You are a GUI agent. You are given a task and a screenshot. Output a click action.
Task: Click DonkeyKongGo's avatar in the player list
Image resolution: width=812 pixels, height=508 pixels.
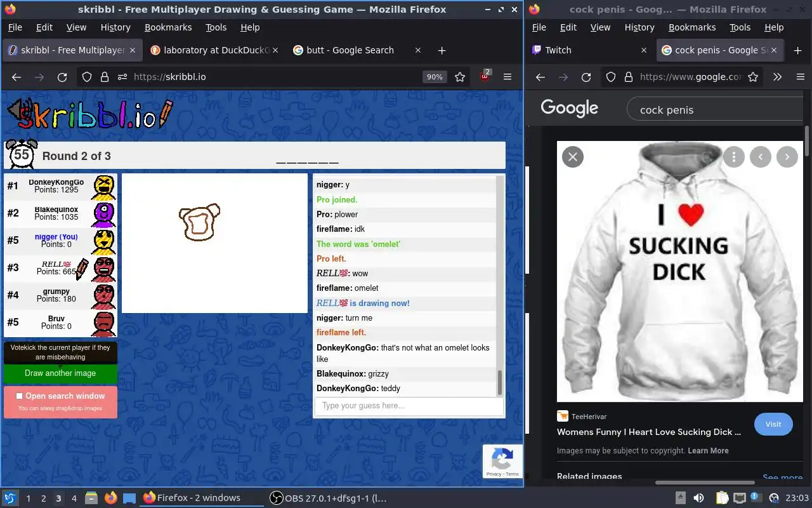[x=104, y=187]
